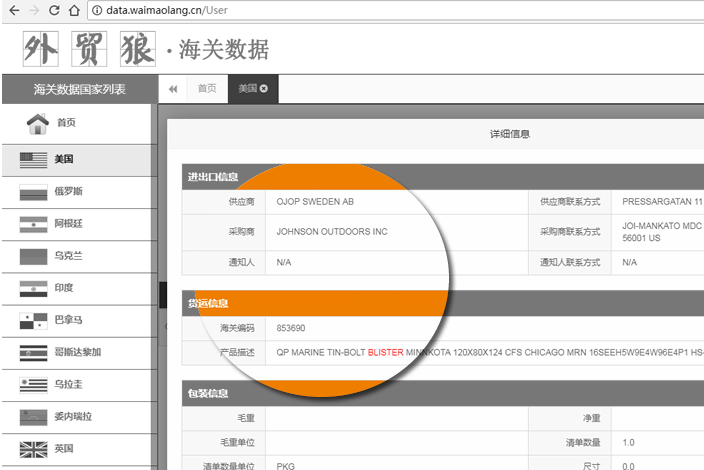The width and height of the screenshot is (704, 470).
Task: Pick the 英国 flag icon
Action: 33,448
